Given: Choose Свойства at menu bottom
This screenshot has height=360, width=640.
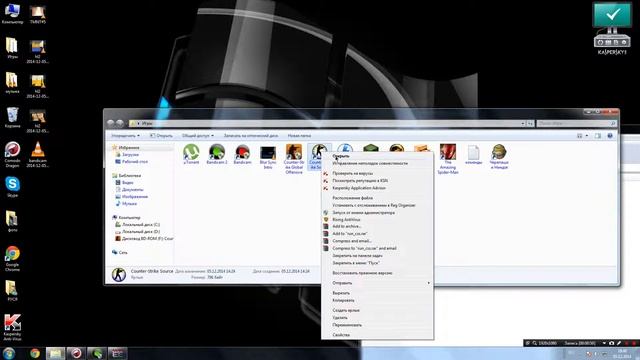Looking at the screenshot, I should (378, 335).
